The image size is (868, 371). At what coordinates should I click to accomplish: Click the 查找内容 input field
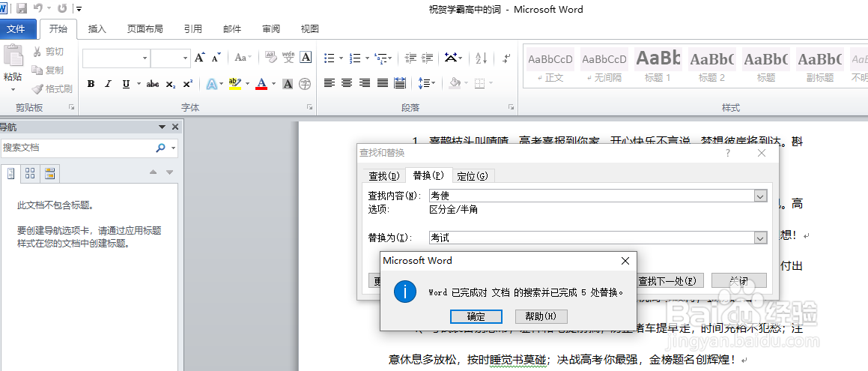(x=592, y=196)
